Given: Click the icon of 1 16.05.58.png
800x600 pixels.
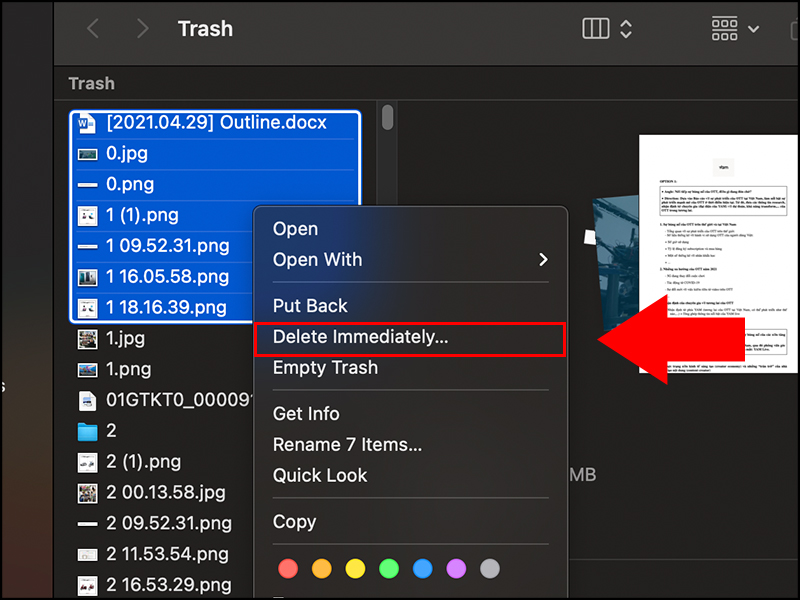Looking at the screenshot, I should point(87,278).
